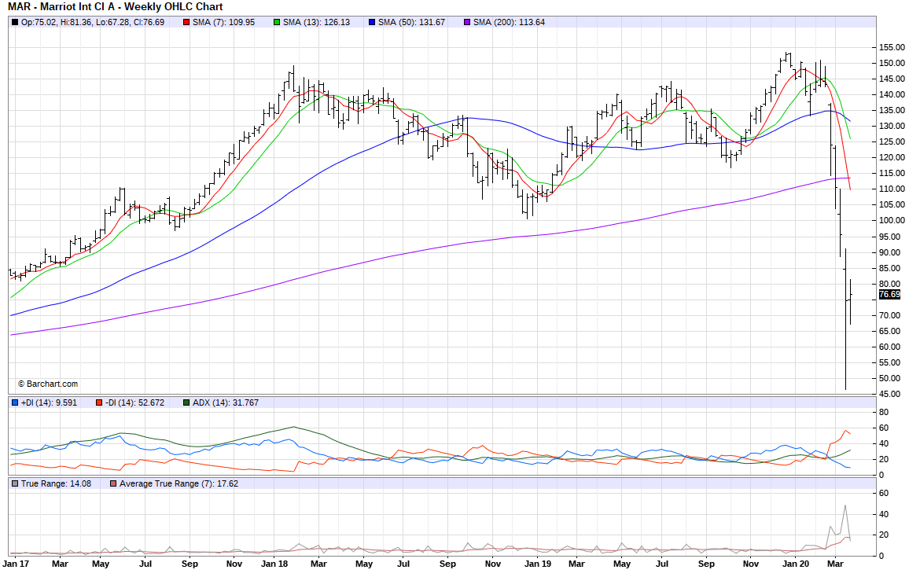The width and height of the screenshot is (909, 588).
Task: Click the 'ADX (14): 31.767' legend text
Action: [226, 402]
